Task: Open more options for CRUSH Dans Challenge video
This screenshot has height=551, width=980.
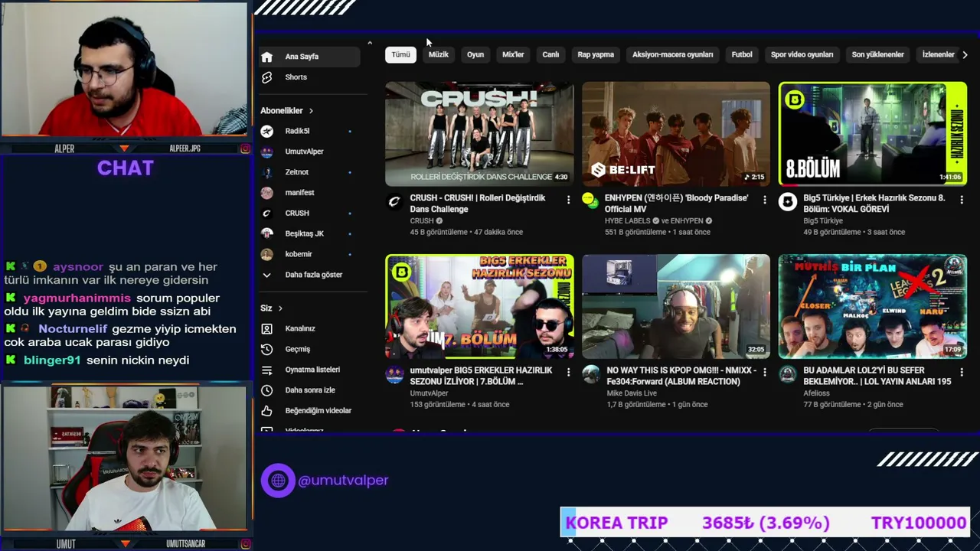Action: click(568, 200)
